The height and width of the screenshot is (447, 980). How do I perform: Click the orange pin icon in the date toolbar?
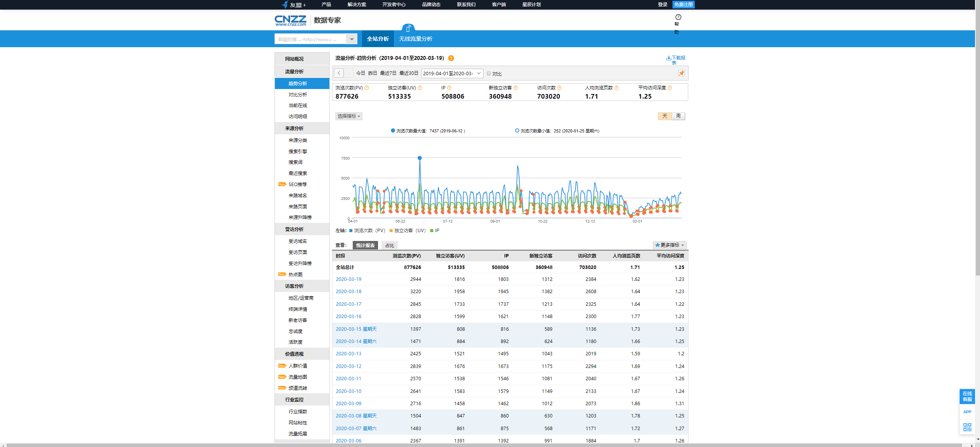pos(681,73)
